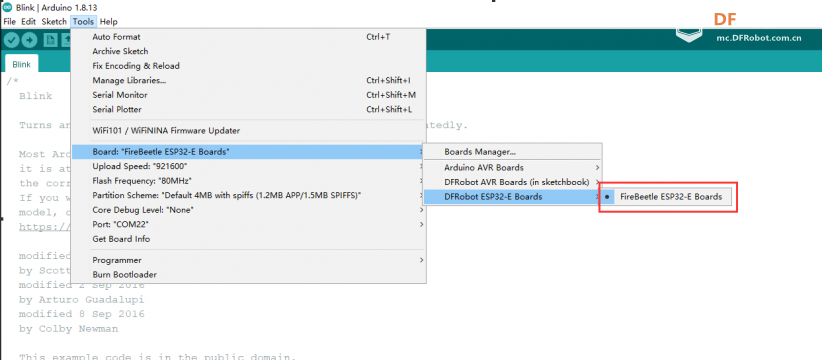Open the Help menu

click(x=109, y=21)
